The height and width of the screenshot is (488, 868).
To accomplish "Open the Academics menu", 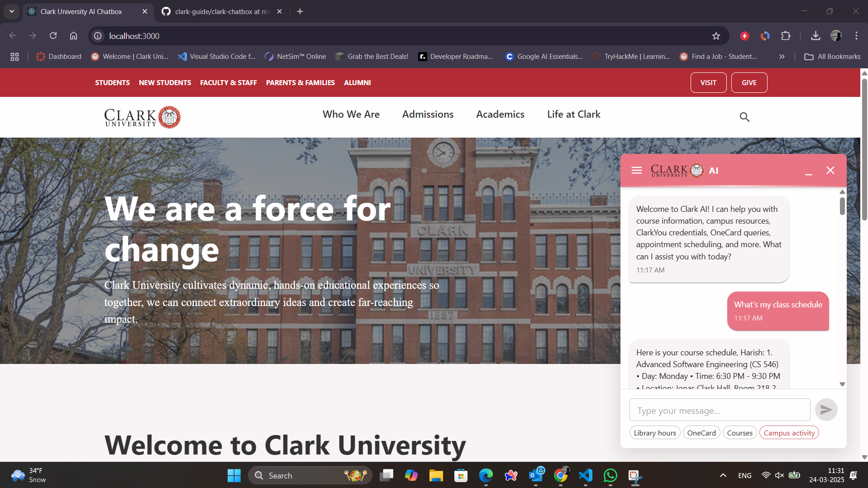I will point(500,115).
